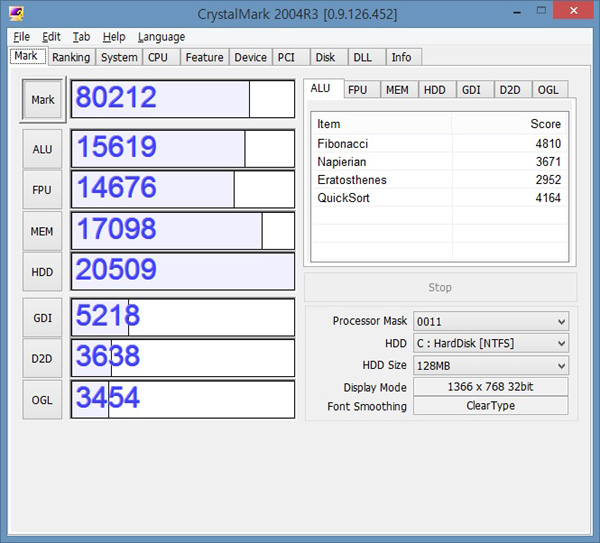This screenshot has height=543, width=600.
Task: Select the Eratosthenes row
Action: click(440, 179)
